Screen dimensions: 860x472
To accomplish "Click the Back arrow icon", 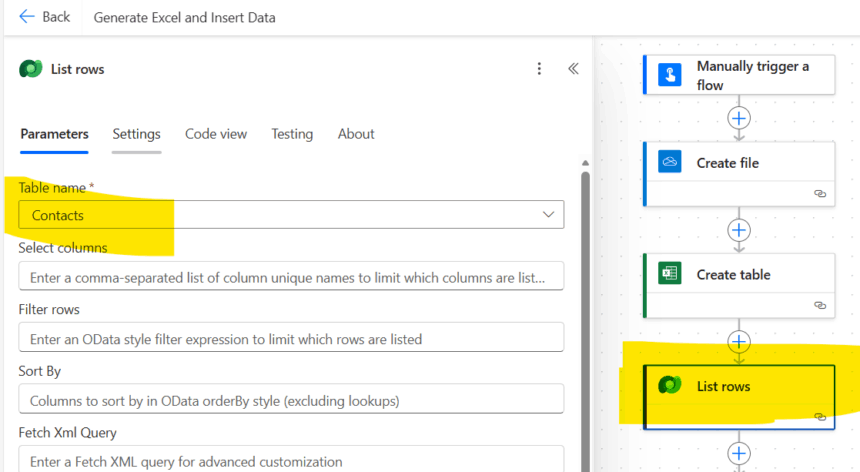I will click(x=26, y=17).
